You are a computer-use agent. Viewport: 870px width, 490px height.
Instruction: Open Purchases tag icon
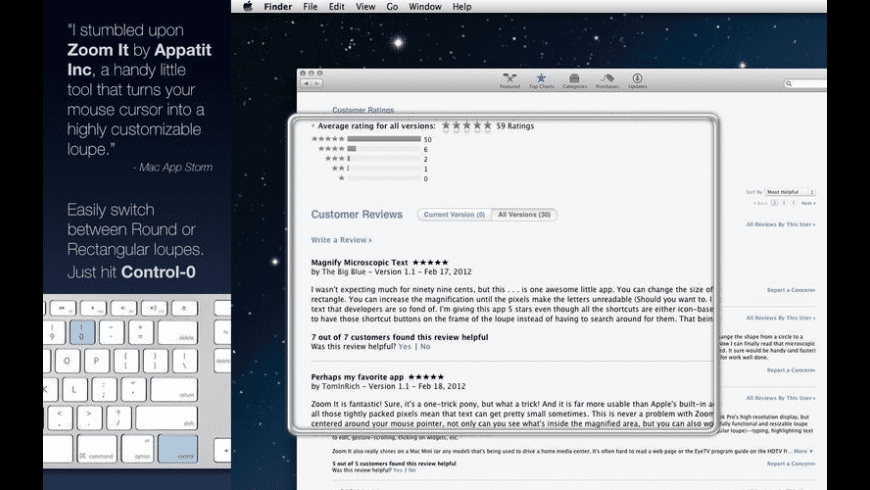pos(607,81)
